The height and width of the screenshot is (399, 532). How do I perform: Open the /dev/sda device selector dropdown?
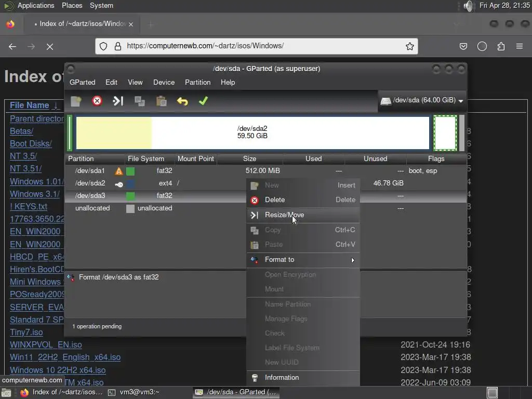[422, 100]
